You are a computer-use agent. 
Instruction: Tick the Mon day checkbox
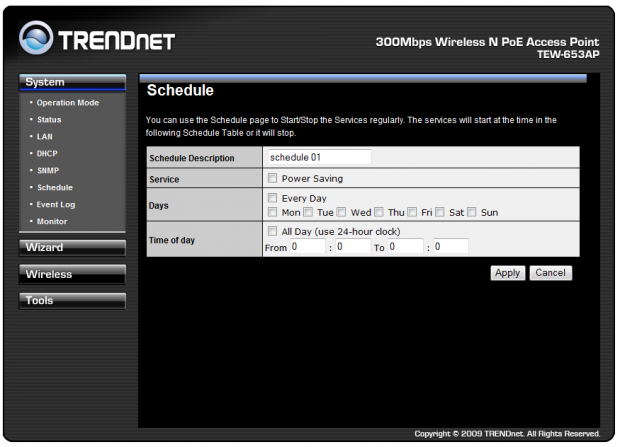pyautogui.click(x=272, y=212)
